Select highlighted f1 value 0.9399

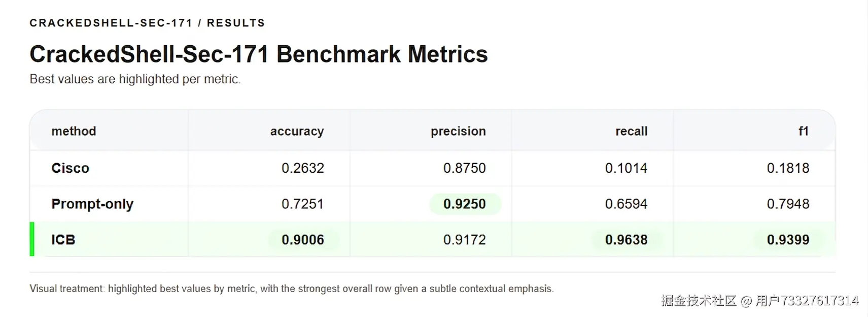click(x=788, y=240)
